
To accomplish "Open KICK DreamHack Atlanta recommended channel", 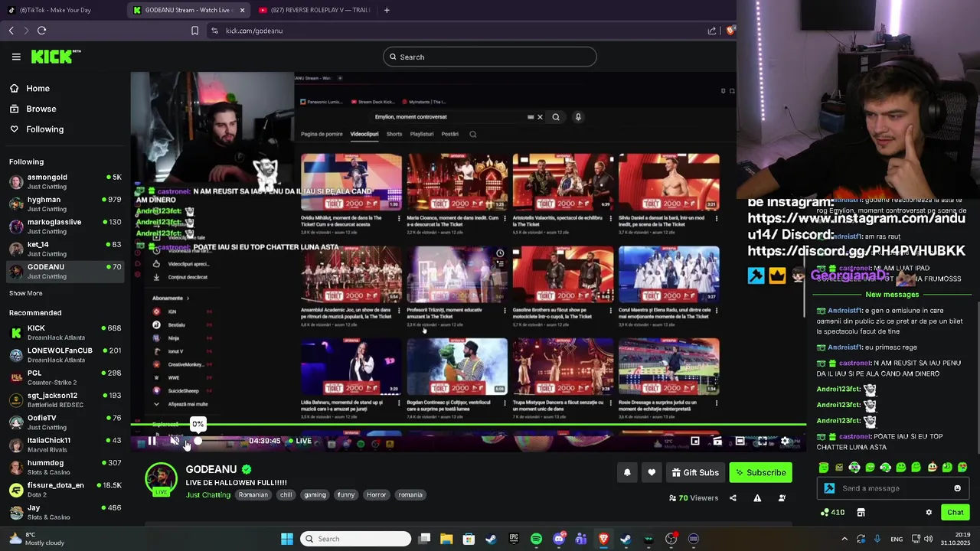I will tap(65, 332).
